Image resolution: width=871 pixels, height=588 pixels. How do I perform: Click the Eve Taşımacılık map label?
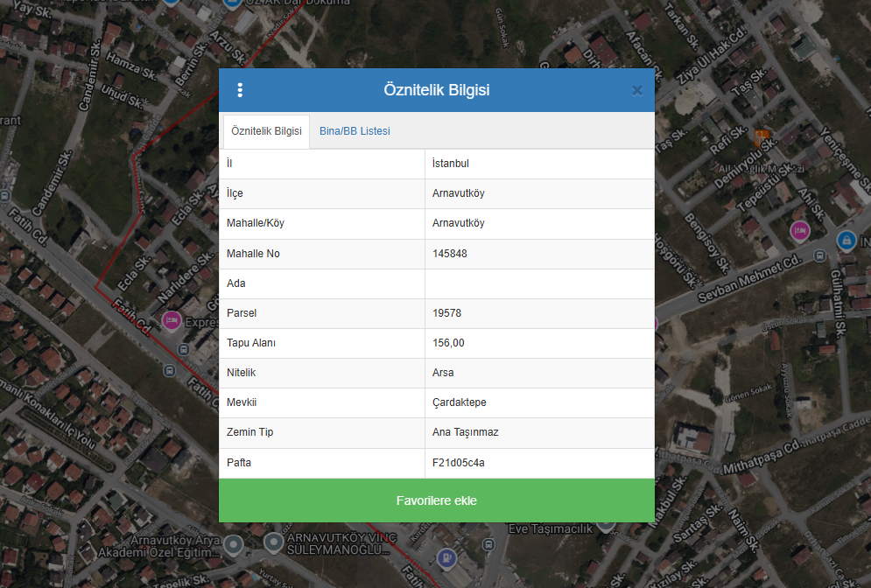click(x=551, y=528)
